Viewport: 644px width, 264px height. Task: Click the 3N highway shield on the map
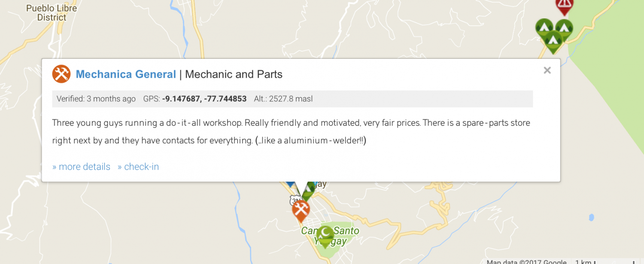click(x=294, y=200)
